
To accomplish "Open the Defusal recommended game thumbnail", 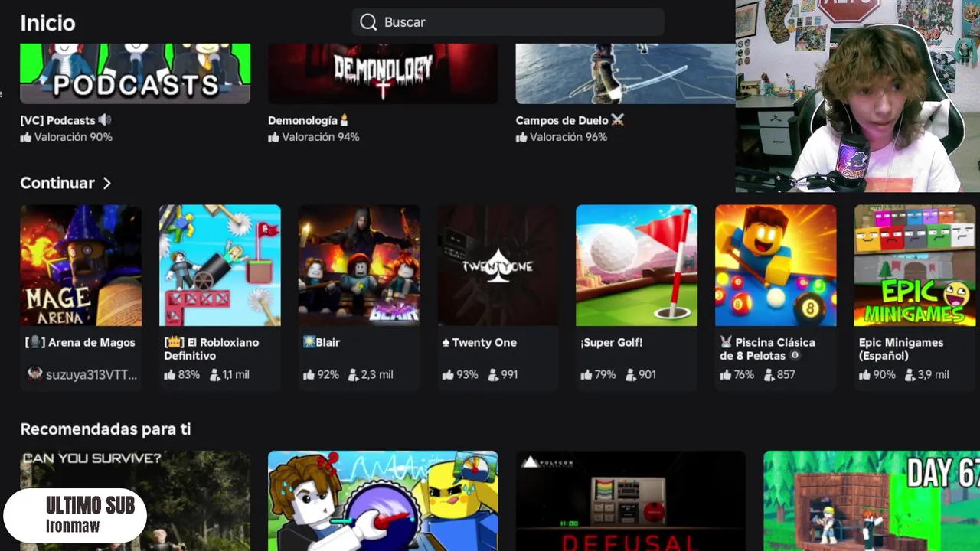I will 630,500.
